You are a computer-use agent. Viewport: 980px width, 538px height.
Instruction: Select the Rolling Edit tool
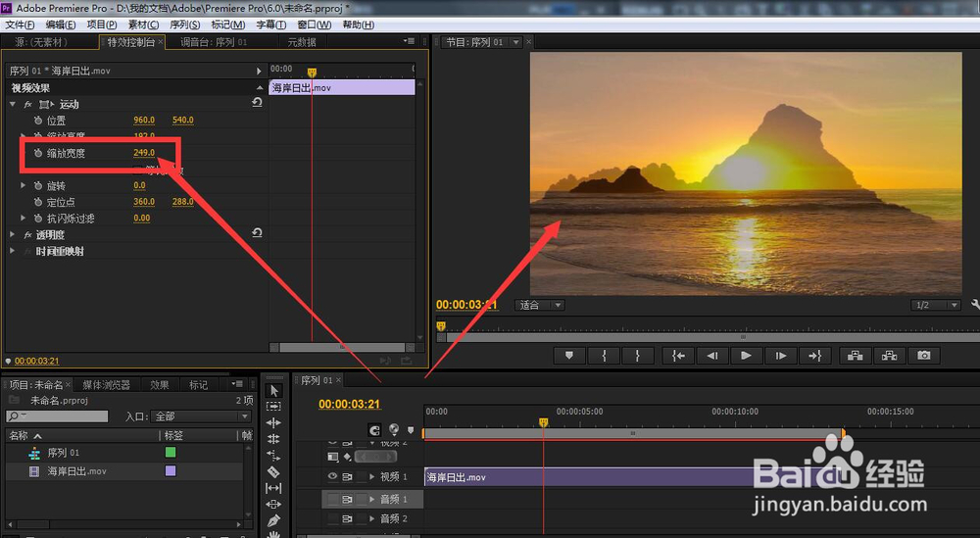273,439
